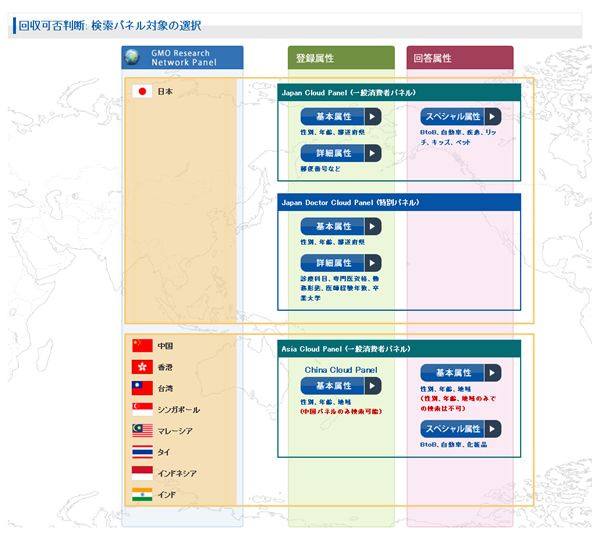Viewport: 594px width, 546px height.
Task: Select the China flag icon
Action: pos(142,346)
